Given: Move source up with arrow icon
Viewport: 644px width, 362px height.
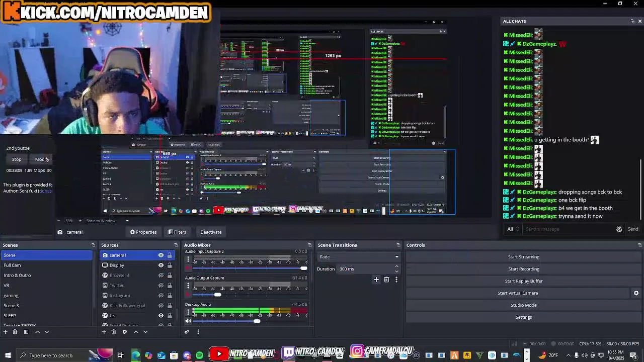Looking at the screenshot, I should point(136,332).
